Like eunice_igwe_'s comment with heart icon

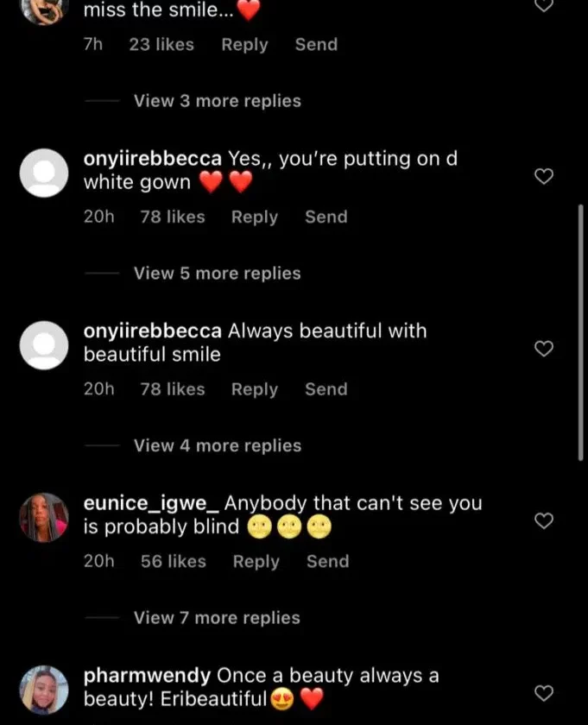[543, 521]
